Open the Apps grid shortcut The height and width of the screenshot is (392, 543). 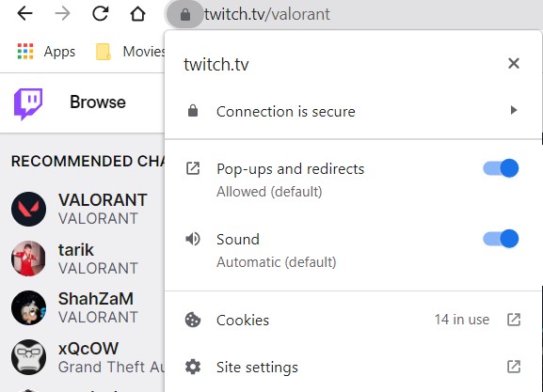click(47, 52)
